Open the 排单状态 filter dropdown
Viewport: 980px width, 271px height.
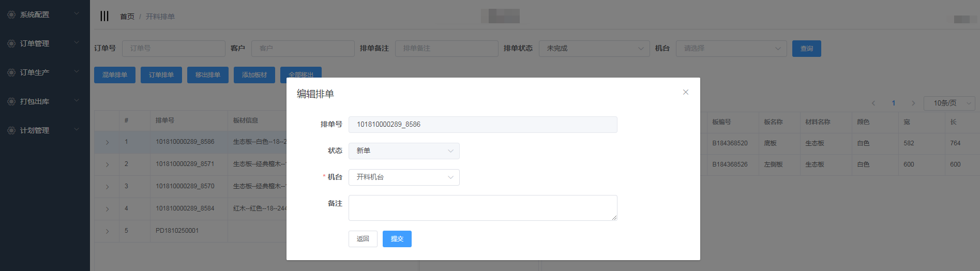point(594,49)
